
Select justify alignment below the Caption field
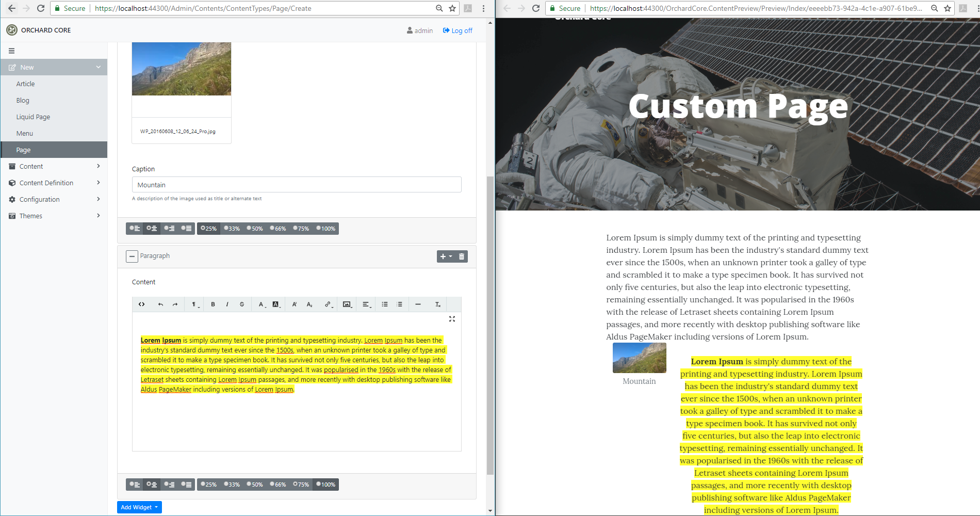coord(186,228)
